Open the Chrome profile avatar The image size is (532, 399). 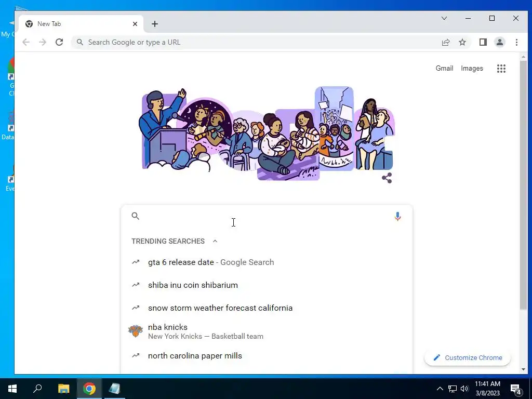499,42
